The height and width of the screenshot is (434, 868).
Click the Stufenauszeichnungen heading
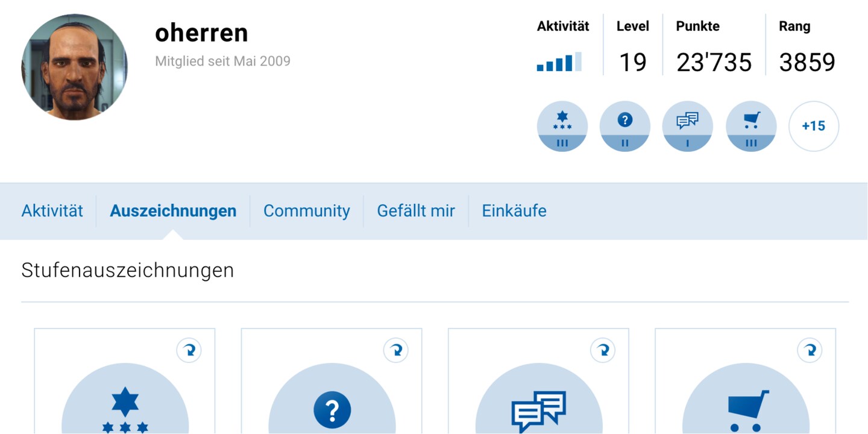[128, 271]
